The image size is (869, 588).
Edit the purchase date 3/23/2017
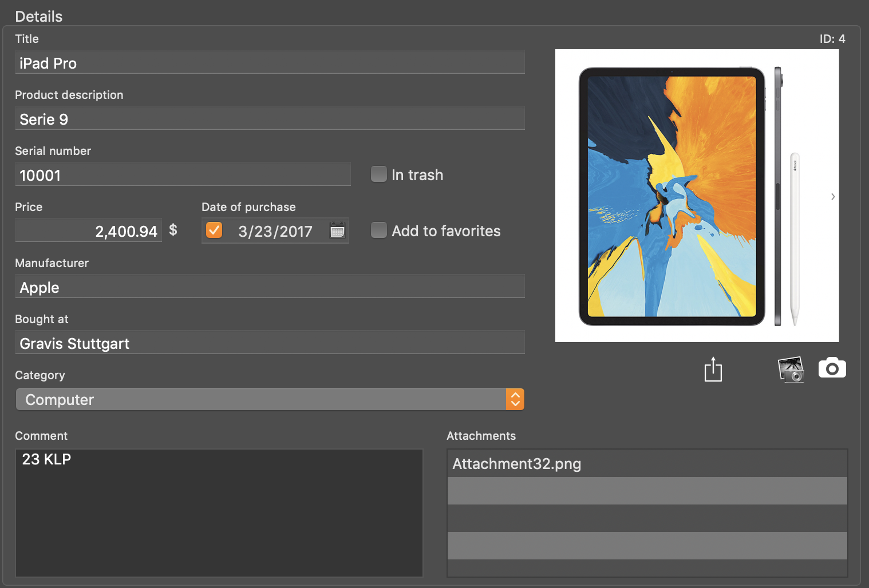(275, 231)
